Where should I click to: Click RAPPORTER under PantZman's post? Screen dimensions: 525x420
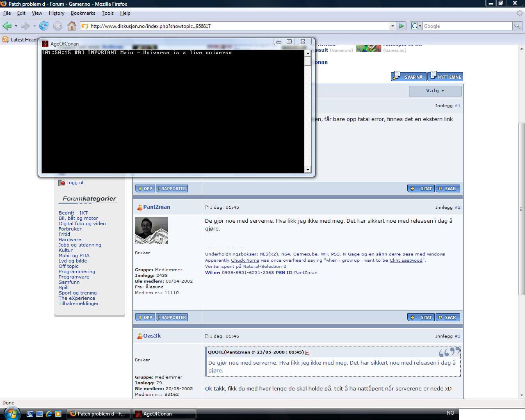(x=172, y=317)
